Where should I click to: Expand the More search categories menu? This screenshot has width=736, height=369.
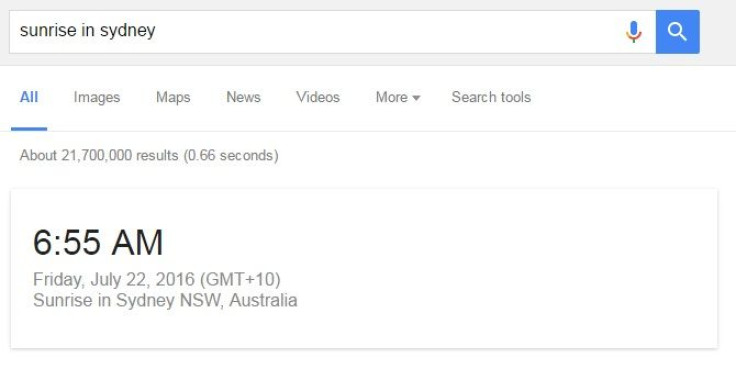[398, 97]
